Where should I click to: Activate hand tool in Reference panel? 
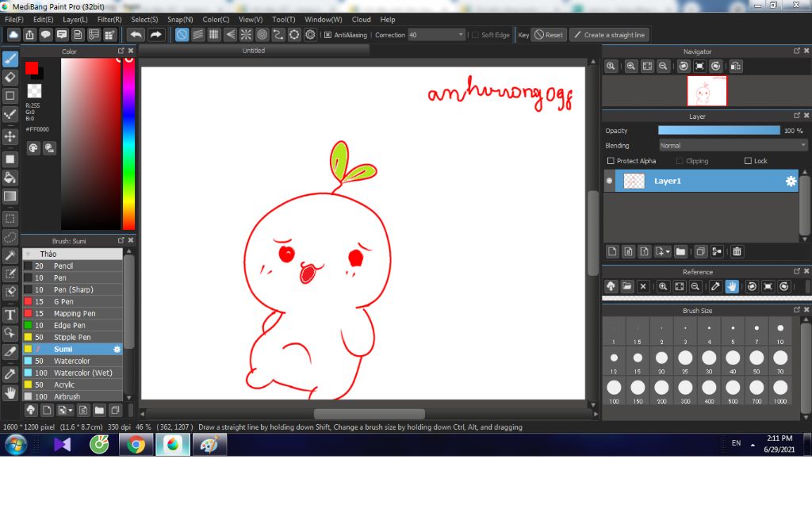click(x=732, y=286)
